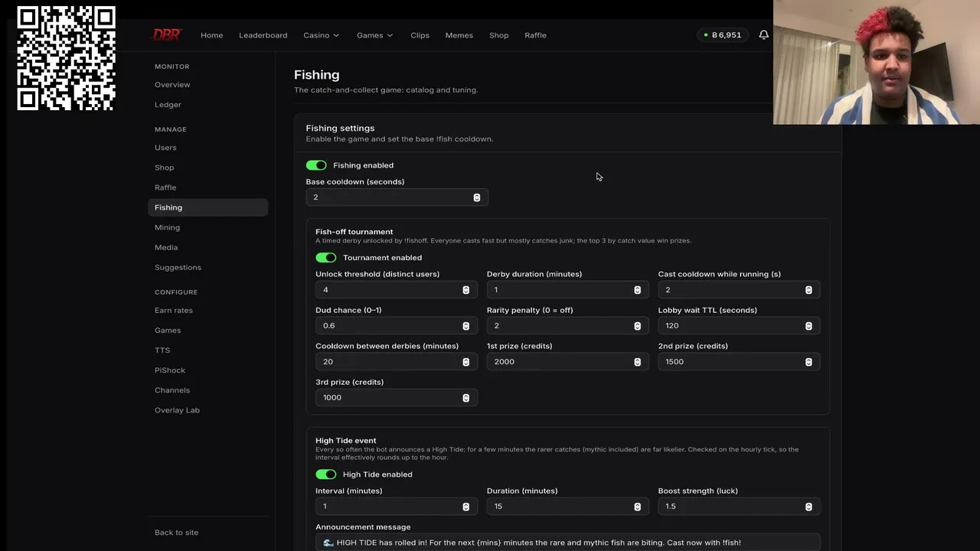Click Back to site link

(x=176, y=533)
